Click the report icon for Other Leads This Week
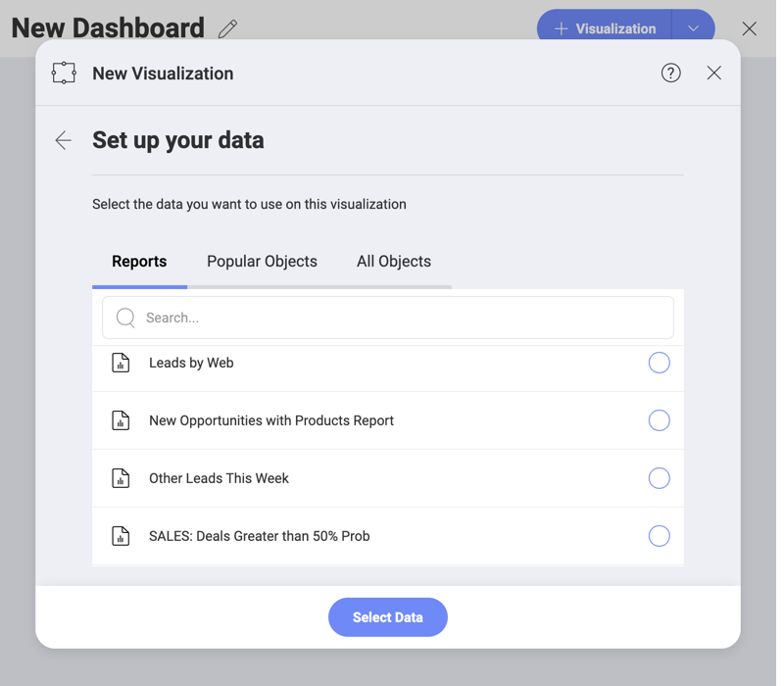The height and width of the screenshot is (686, 784). pos(121,478)
